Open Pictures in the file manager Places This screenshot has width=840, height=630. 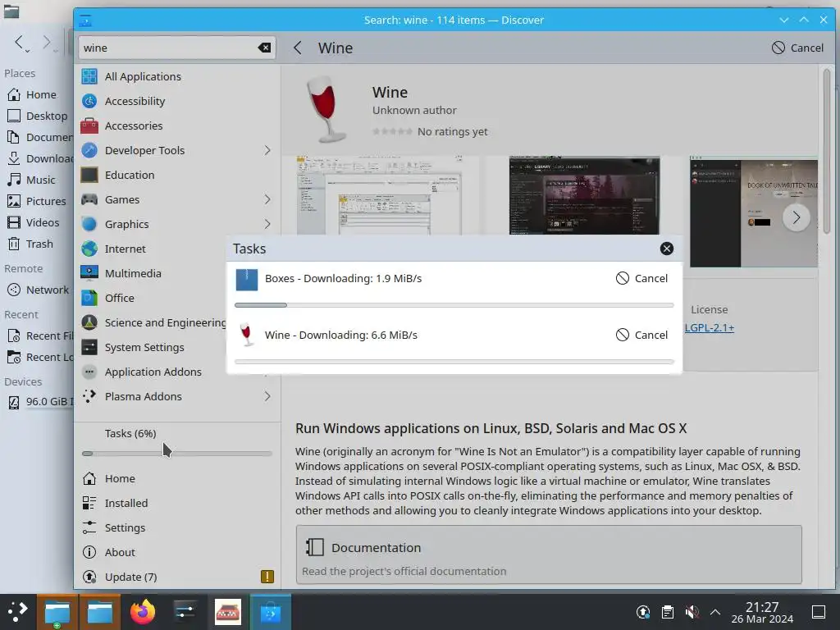(38, 202)
